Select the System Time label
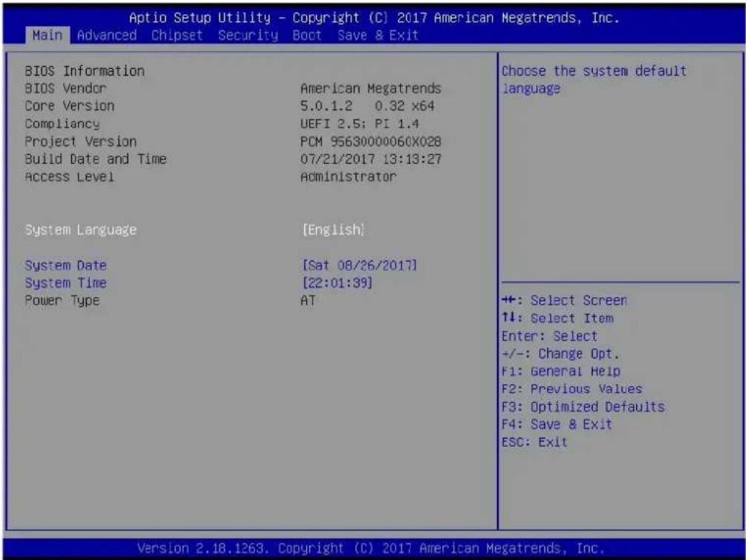Viewport: 746px width, 560px height. 66,283
